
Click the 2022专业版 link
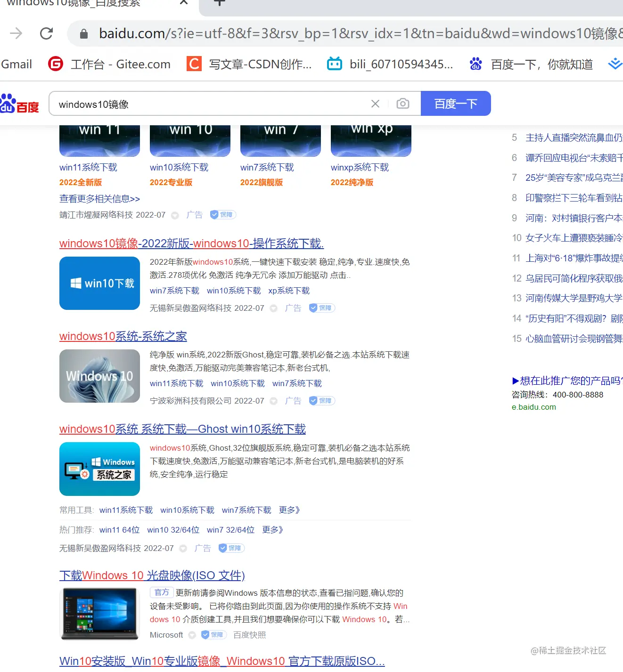(x=171, y=182)
